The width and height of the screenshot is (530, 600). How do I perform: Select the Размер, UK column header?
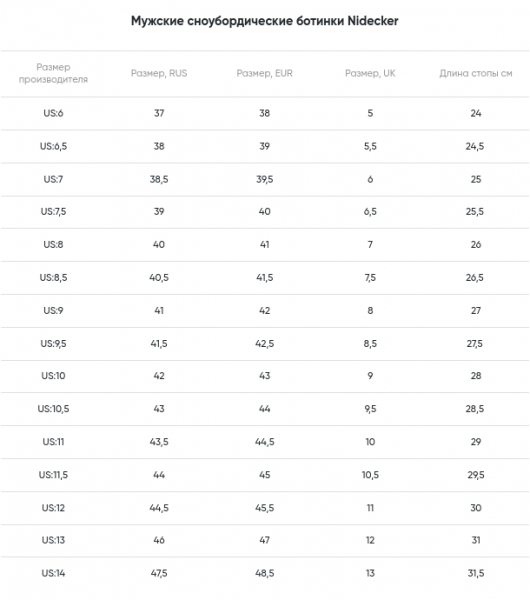coord(370,73)
